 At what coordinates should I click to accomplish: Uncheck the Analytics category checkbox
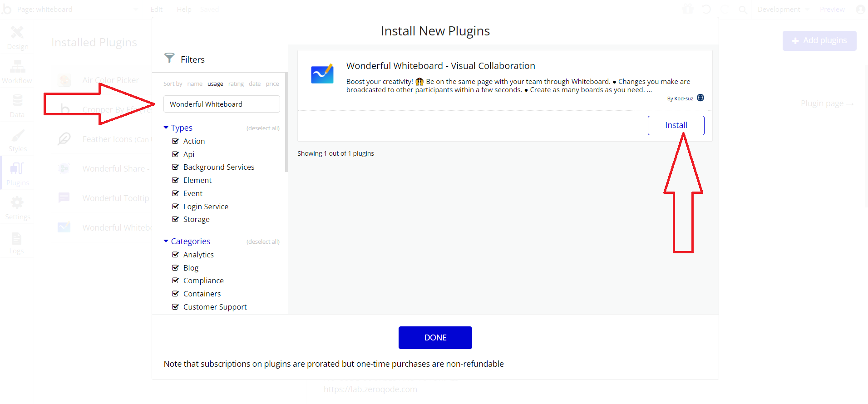[175, 255]
